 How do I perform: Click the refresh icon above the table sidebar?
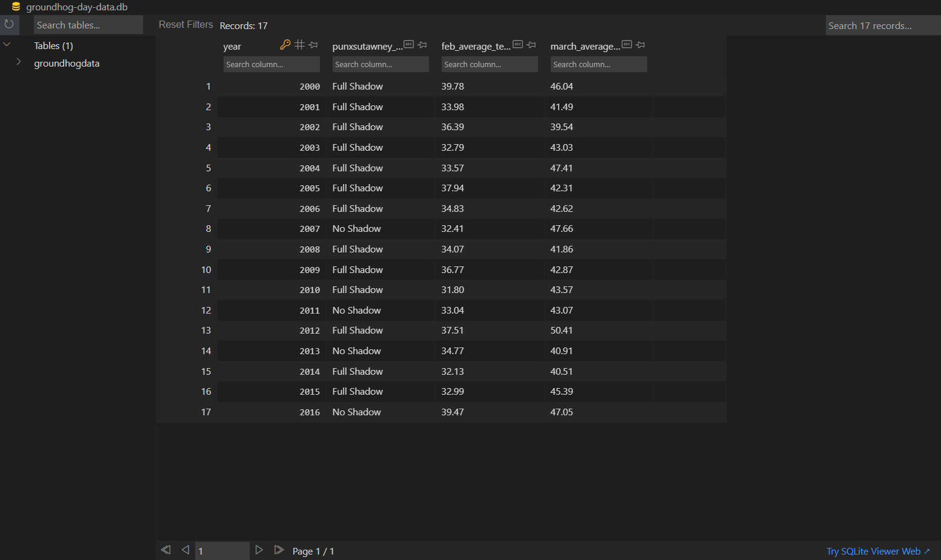coord(9,24)
